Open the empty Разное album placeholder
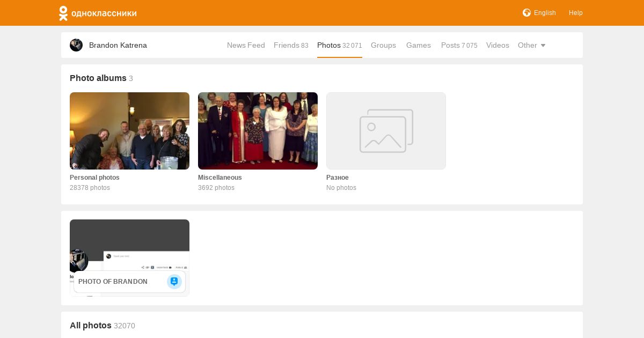Image resolution: width=644 pixels, height=338 pixels. coord(386,131)
